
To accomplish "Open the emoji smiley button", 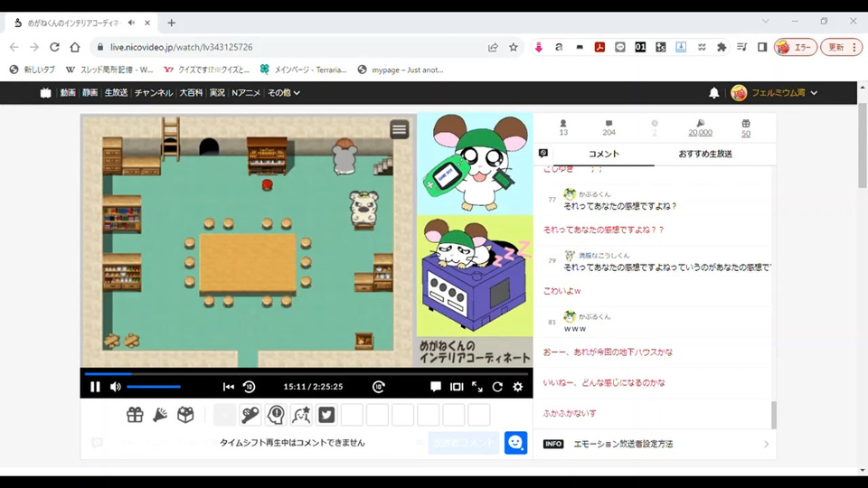I will (x=515, y=443).
